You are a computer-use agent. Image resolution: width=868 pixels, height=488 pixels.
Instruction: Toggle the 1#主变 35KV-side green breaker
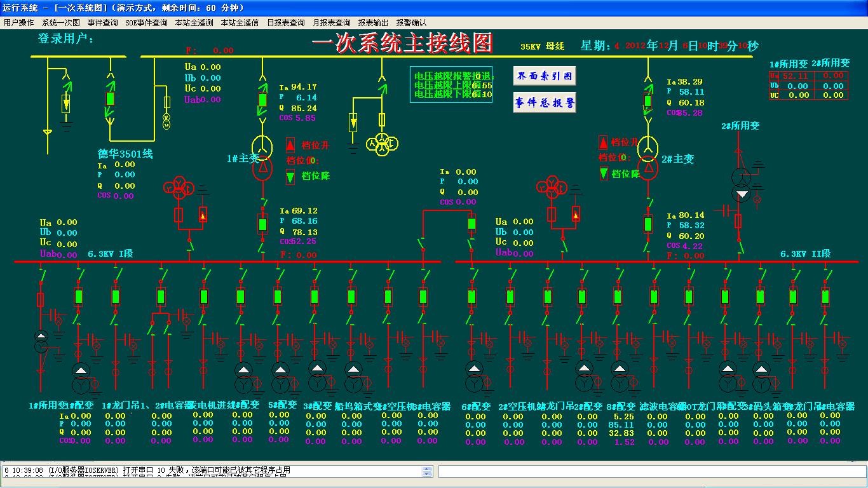[x=262, y=100]
